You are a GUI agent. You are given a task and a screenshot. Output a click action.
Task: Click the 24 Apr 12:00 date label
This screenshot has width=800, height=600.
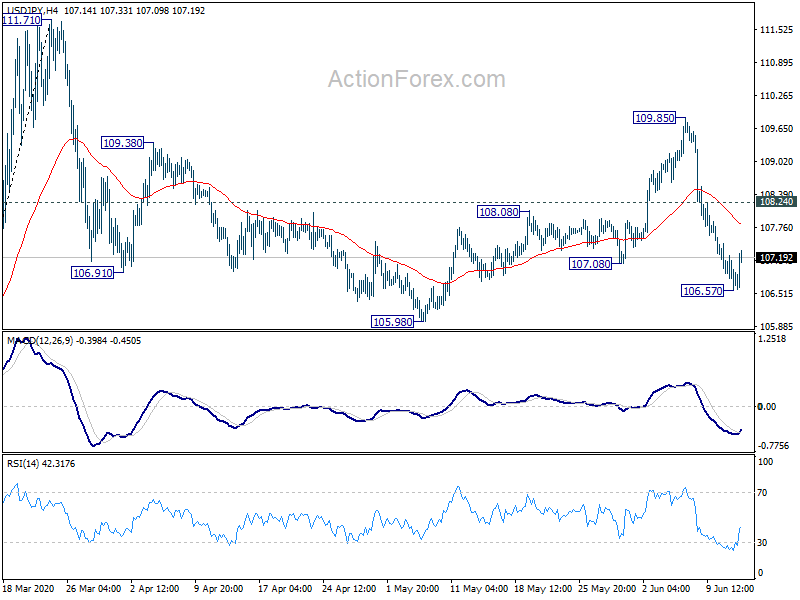click(x=349, y=588)
